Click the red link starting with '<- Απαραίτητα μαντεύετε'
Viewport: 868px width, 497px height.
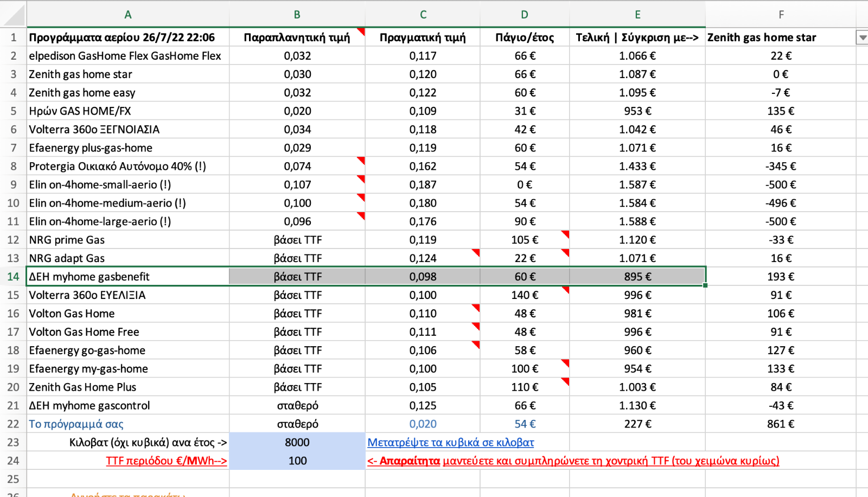pyautogui.click(x=573, y=461)
